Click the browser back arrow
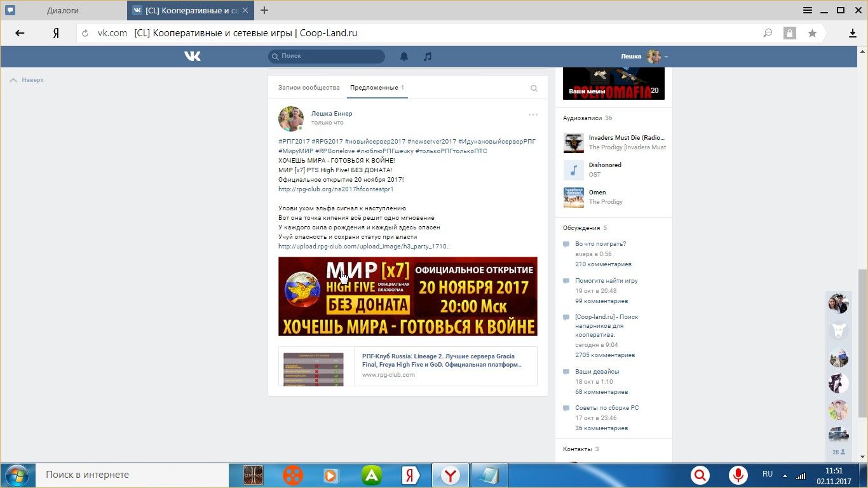The width and height of the screenshot is (868, 488). (20, 33)
